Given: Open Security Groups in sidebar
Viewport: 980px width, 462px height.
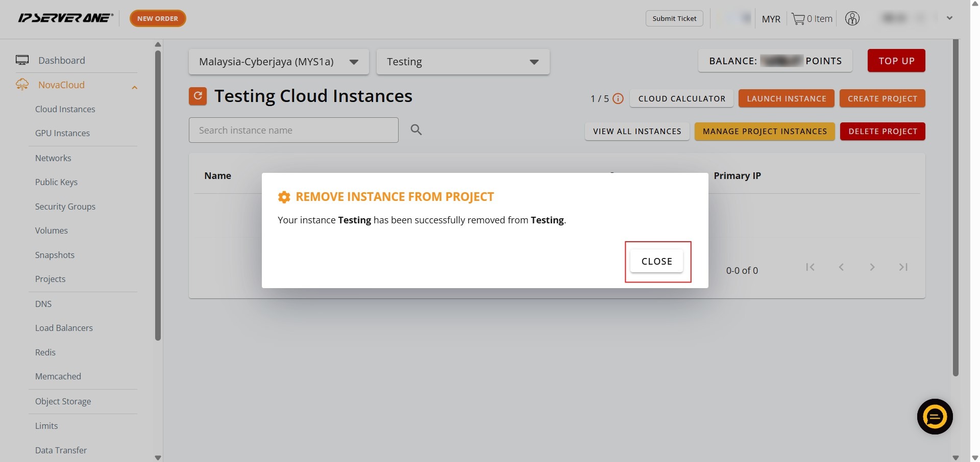Looking at the screenshot, I should click(65, 207).
